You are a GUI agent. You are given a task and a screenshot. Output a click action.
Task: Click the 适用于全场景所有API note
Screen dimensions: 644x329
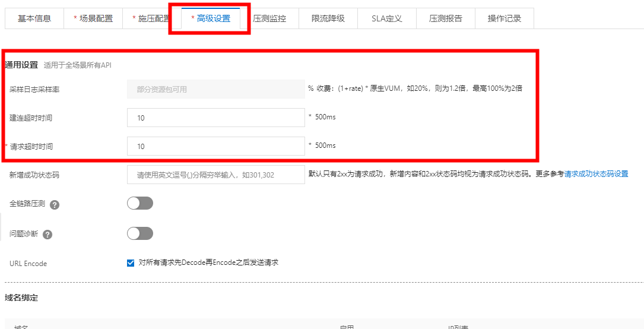click(x=78, y=65)
